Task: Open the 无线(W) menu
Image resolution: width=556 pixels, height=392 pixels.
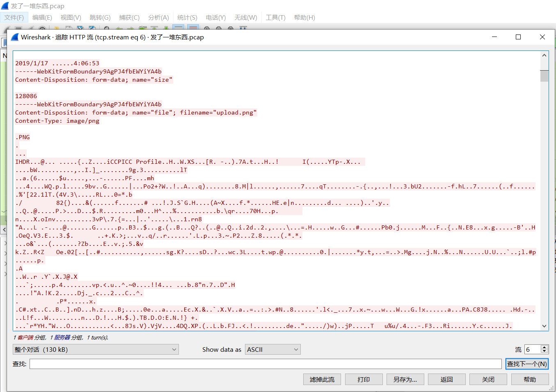Action: click(x=246, y=17)
